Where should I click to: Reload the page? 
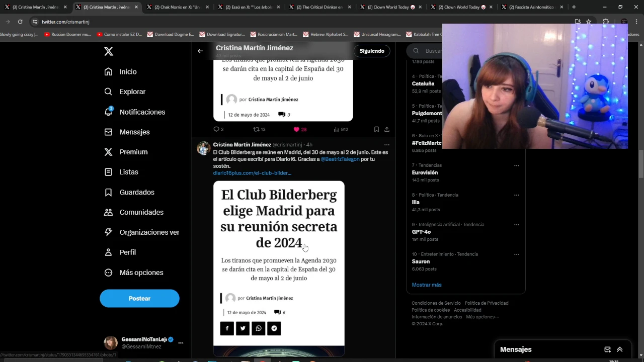[x=20, y=22]
